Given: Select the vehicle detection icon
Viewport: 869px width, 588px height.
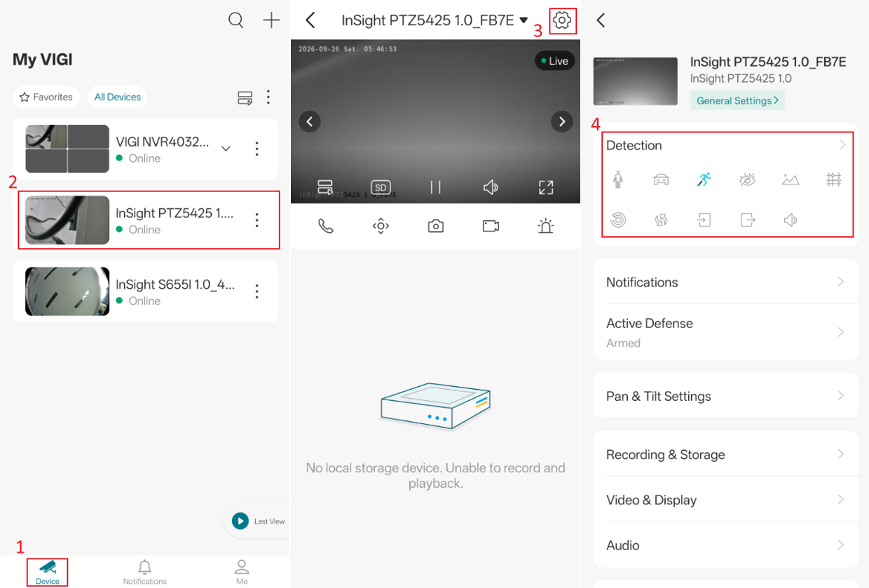Looking at the screenshot, I should click(x=661, y=179).
